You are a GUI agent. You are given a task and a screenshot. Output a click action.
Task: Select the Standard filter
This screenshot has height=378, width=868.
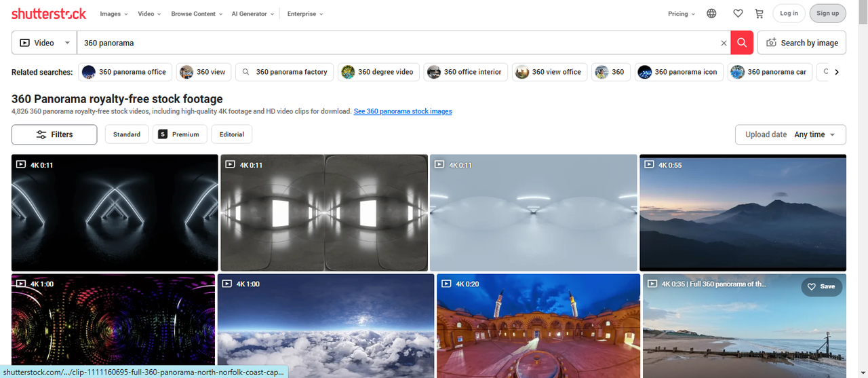click(x=127, y=134)
